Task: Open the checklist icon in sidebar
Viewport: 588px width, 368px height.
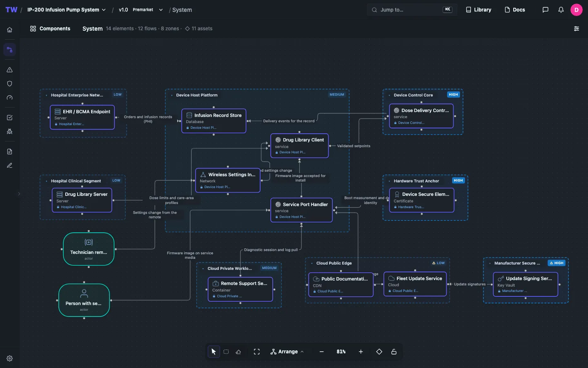Action: [x=10, y=118]
